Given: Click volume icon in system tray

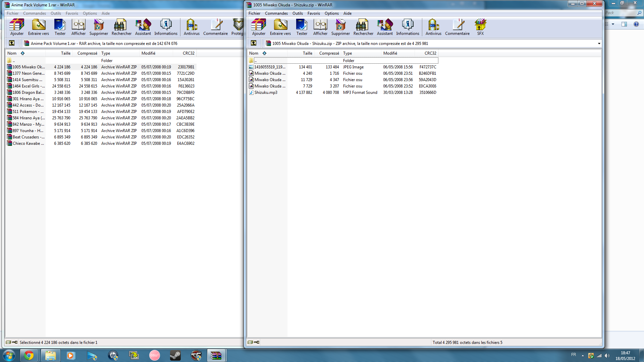Looking at the screenshot, I should (x=607, y=356).
